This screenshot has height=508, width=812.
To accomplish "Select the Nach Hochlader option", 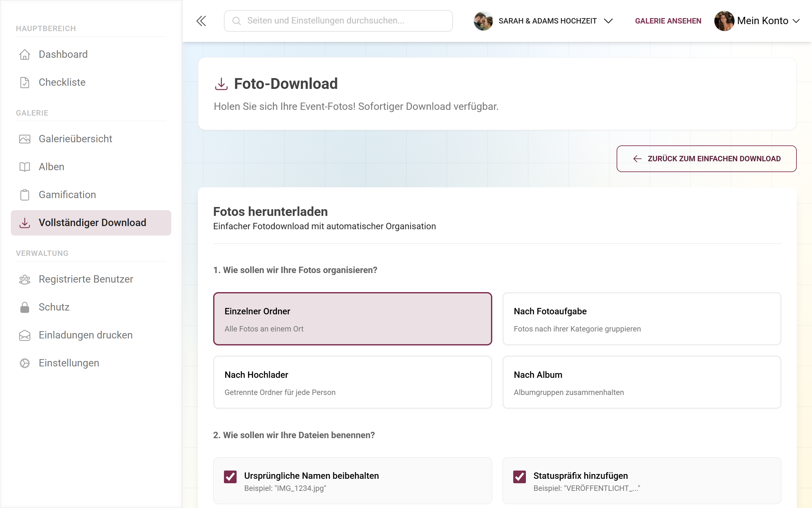I will click(x=353, y=382).
